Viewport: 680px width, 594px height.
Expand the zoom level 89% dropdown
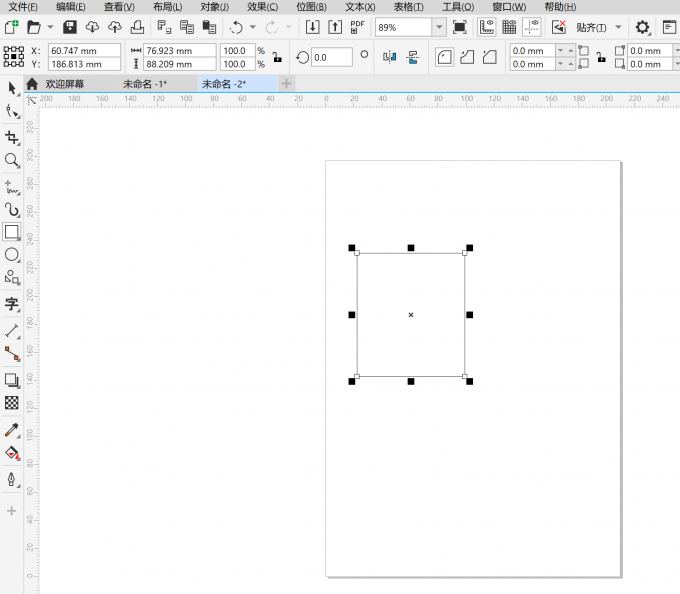pos(439,27)
